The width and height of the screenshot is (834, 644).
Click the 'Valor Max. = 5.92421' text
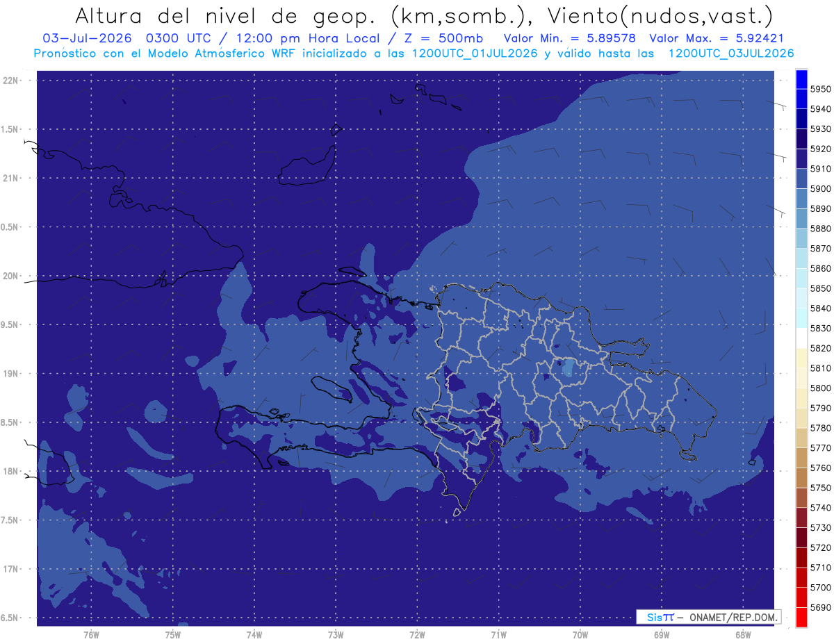(x=716, y=38)
